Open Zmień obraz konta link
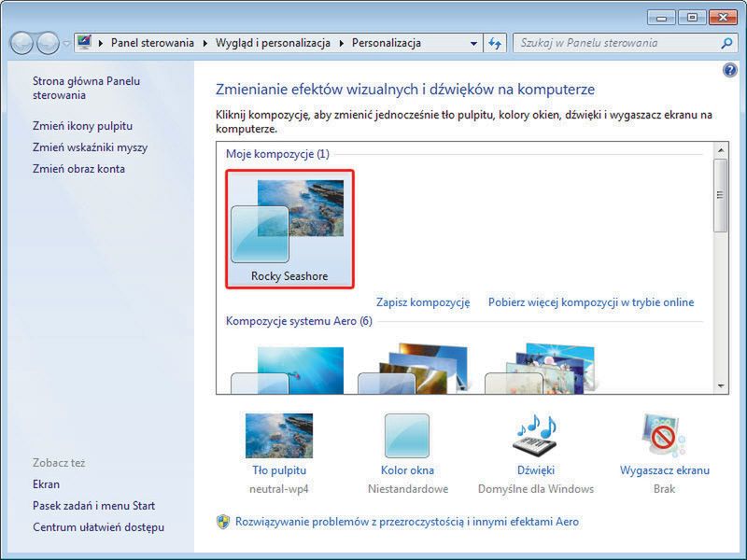Viewport: 747px width, 560px height. (78, 169)
